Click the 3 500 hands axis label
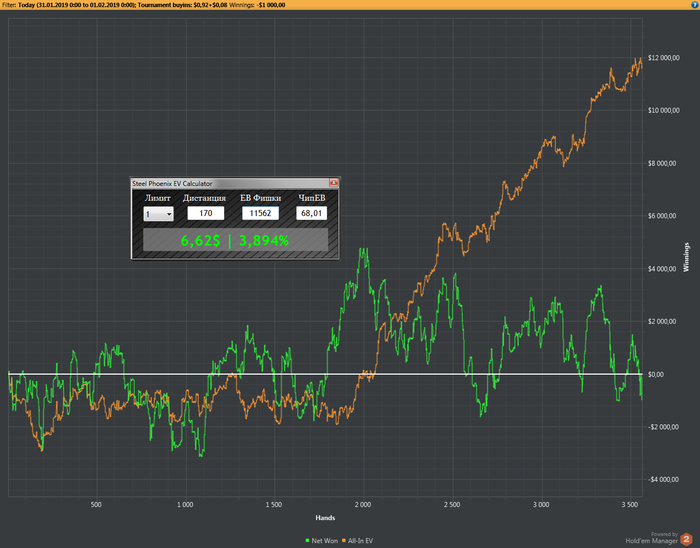Screen dimensions: 700x548 pyautogui.click(x=629, y=505)
